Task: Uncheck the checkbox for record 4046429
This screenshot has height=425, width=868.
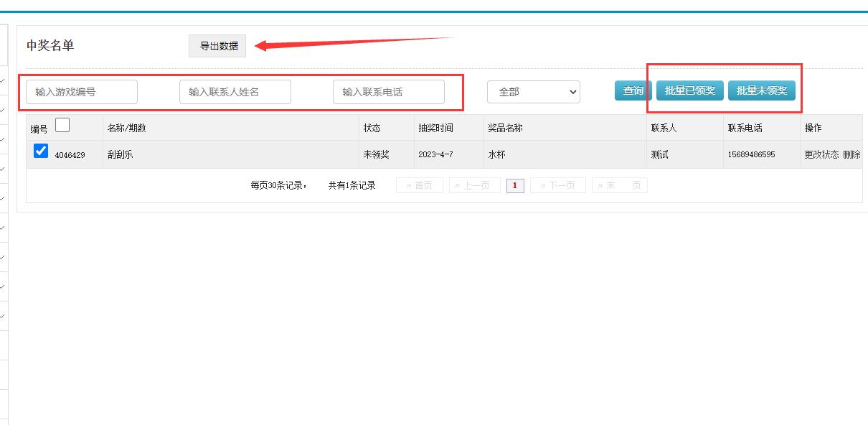Action: tap(41, 151)
